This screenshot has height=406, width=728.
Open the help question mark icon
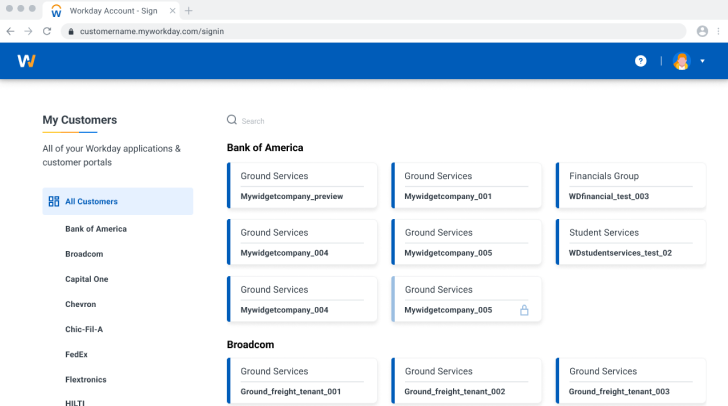pos(641,61)
